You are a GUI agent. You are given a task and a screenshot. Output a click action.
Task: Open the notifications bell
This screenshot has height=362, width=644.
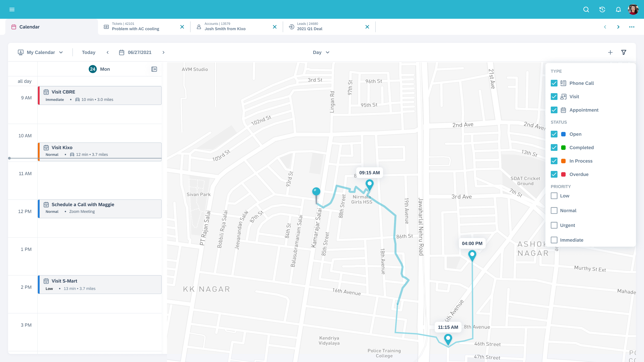point(618,9)
